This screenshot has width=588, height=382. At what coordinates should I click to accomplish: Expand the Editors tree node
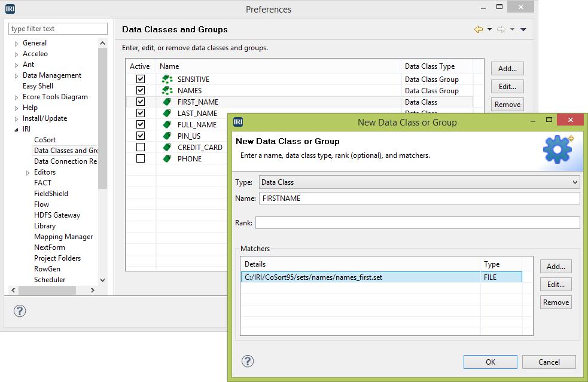click(28, 173)
